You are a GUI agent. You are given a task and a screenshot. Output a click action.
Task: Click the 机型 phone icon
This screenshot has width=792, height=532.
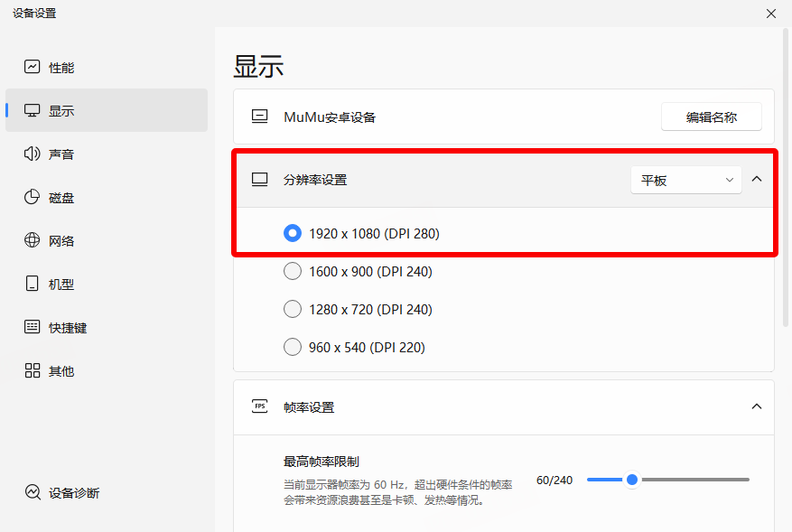(33, 284)
